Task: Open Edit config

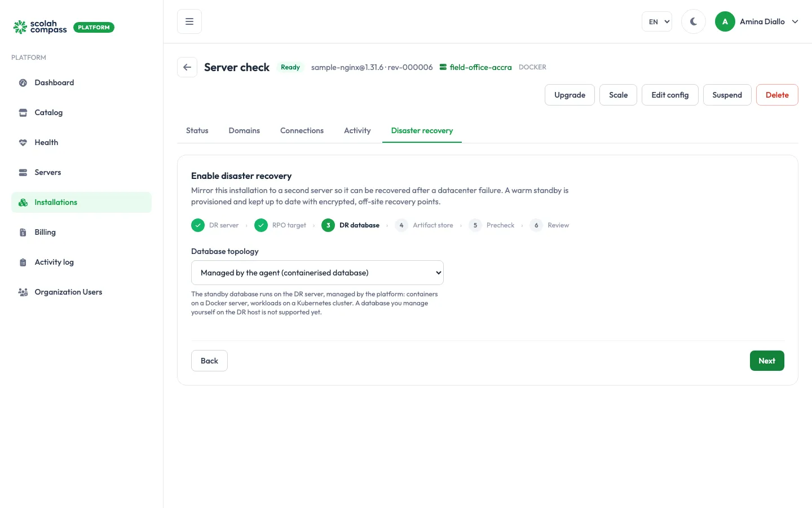Action: pyautogui.click(x=670, y=95)
